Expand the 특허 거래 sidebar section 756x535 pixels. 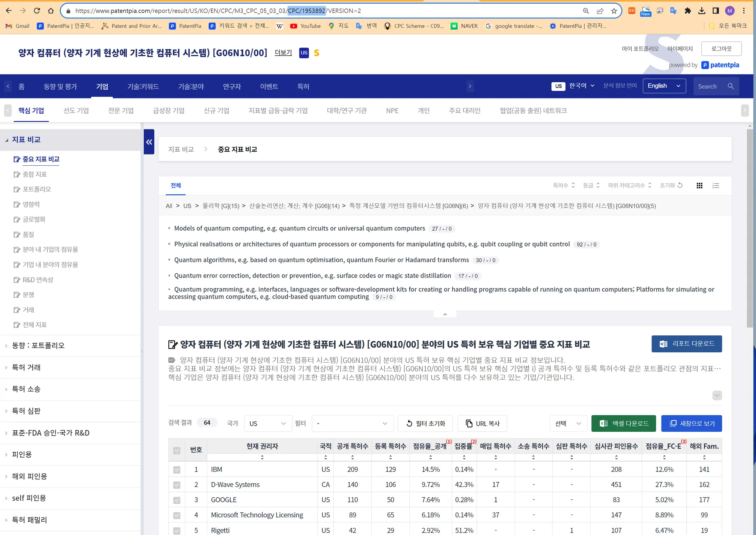point(26,367)
